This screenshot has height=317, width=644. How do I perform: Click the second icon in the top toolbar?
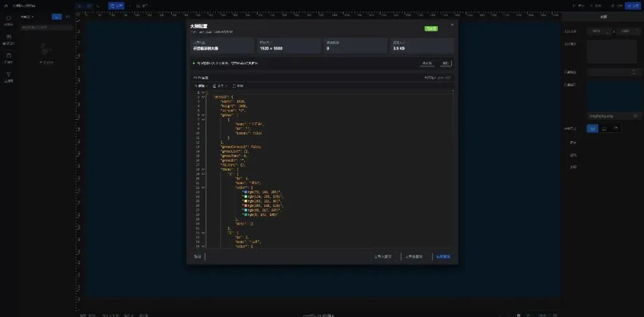[89, 6]
